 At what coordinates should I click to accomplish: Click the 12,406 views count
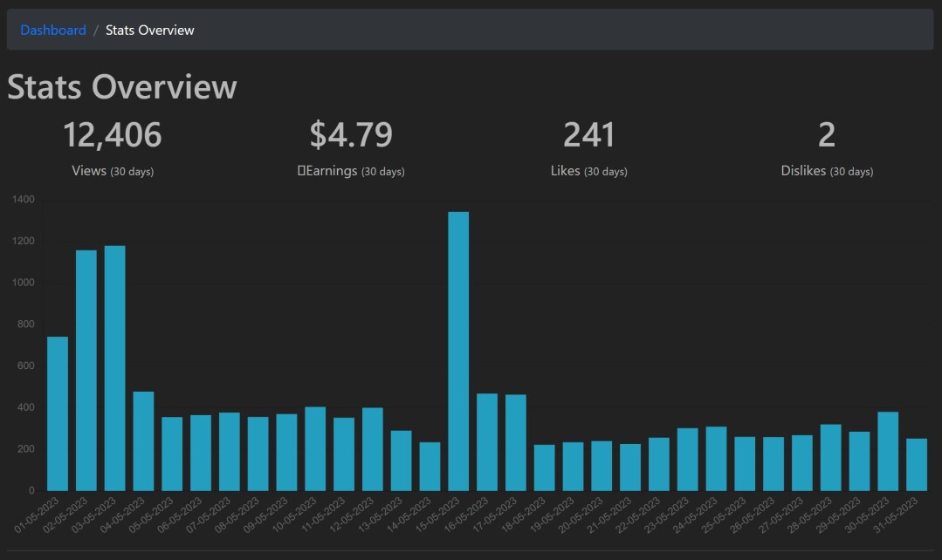113,134
